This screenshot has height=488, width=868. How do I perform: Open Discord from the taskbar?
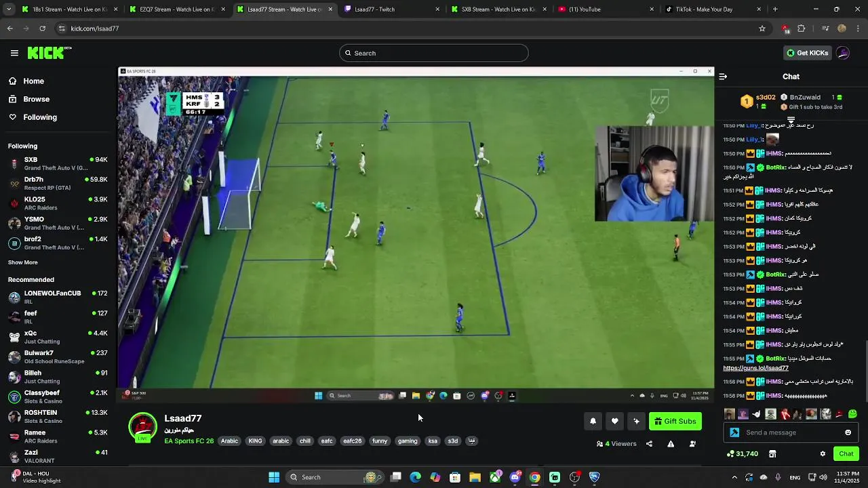click(x=515, y=477)
